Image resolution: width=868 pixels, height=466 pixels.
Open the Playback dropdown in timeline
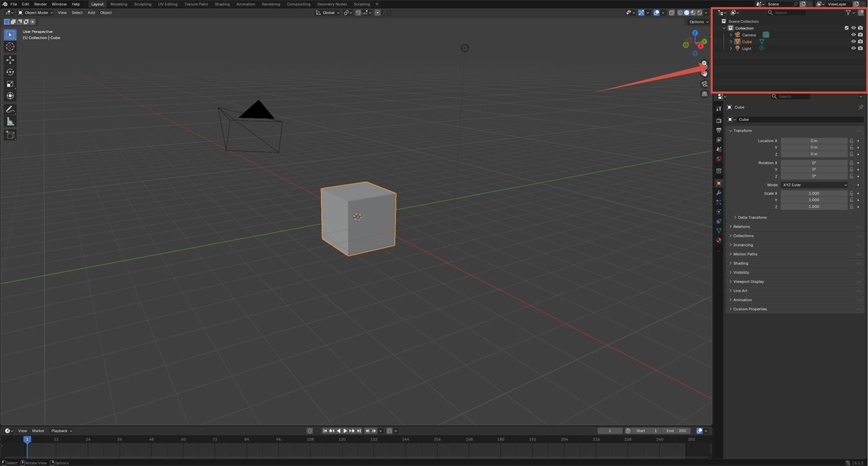pos(61,431)
